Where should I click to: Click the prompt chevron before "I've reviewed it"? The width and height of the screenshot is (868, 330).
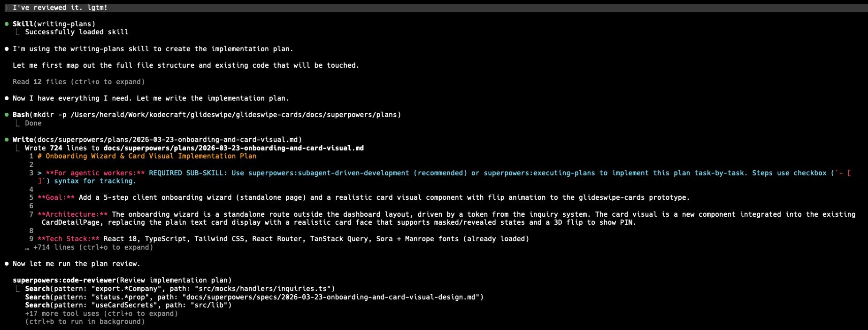coord(6,8)
